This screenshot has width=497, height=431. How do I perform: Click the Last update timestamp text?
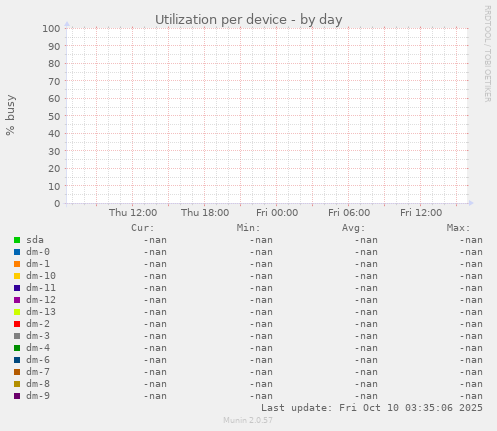coord(372,408)
